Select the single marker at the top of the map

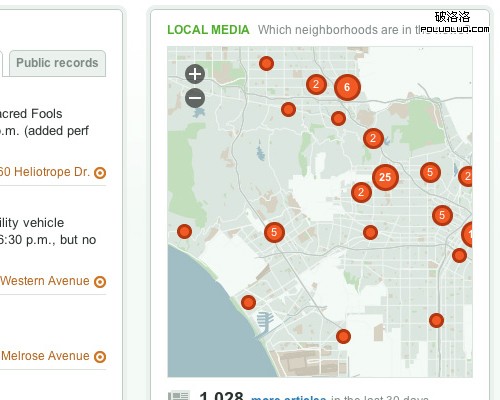(x=266, y=63)
